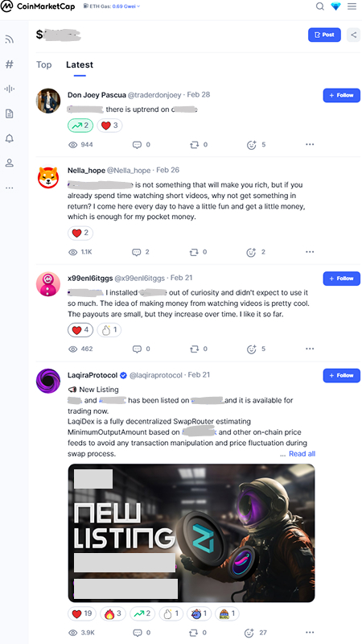
Task: Expand sidebar more options ellipsis
Action: [10, 188]
